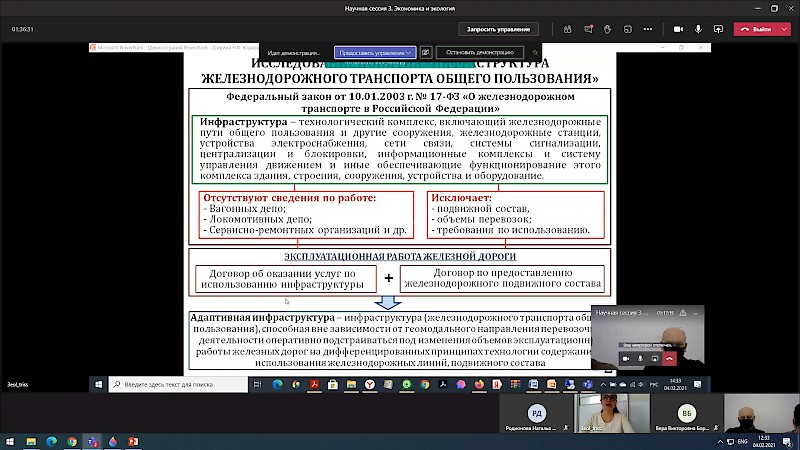The height and width of the screenshot is (450, 800).
Task: Click the Windows Start button
Action: pos(12,441)
